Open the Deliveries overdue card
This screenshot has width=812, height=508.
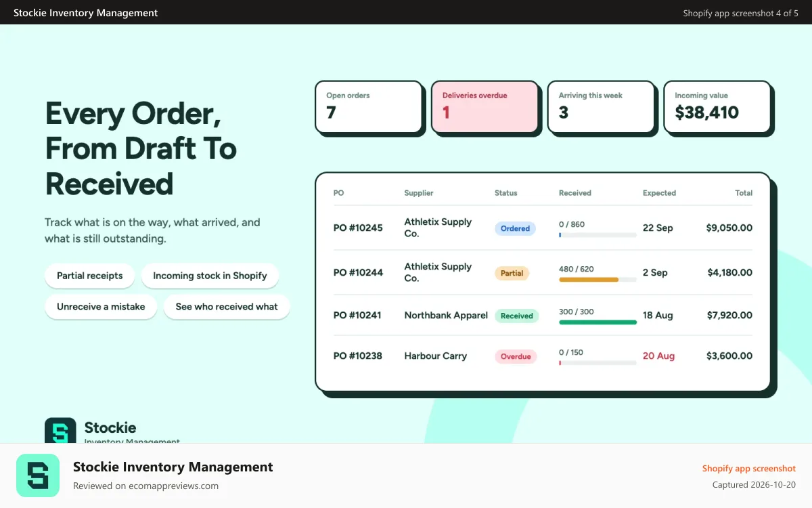pyautogui.click(x=485, y=107)
